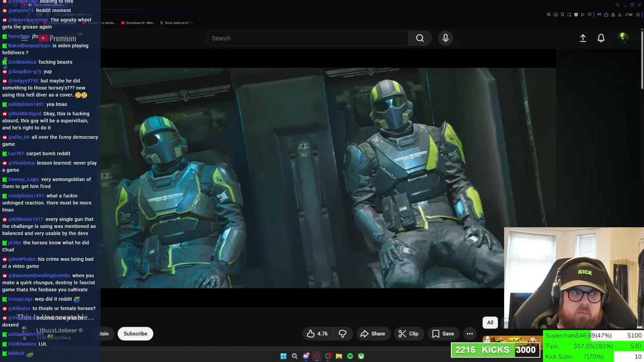
Task: Focus the YouTube Search field
Action: pyautogui.click(x=307, y=38)
